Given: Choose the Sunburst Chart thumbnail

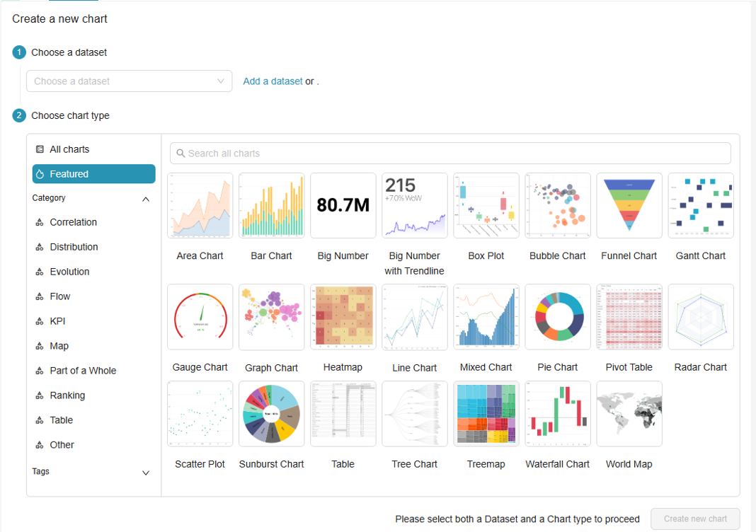Looking at the screenshot, I should pyautogui.click(x=271, y=414).
